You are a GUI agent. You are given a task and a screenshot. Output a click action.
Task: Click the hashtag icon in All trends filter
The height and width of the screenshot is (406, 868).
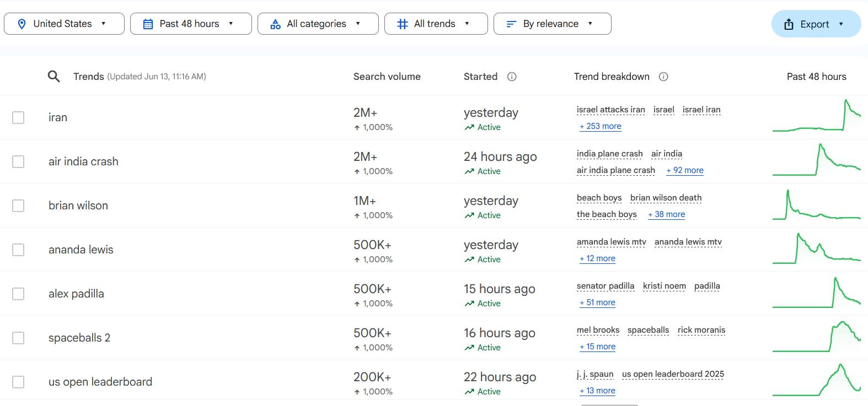pyautogui.click(x=403, y=24)
